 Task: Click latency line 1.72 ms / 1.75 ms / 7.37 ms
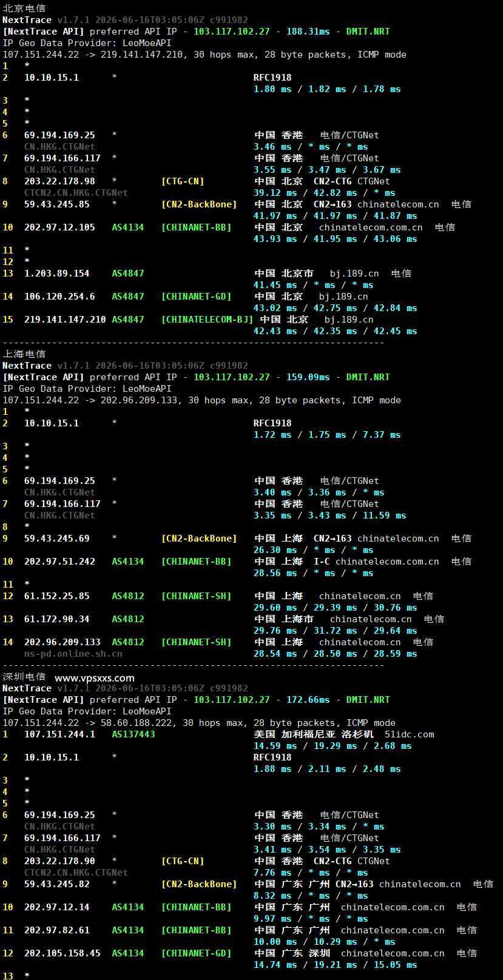[327, 435]
